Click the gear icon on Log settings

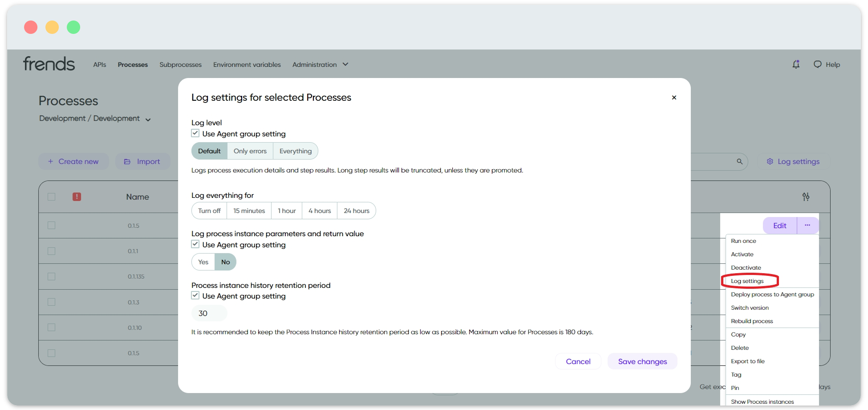point(770,161)
